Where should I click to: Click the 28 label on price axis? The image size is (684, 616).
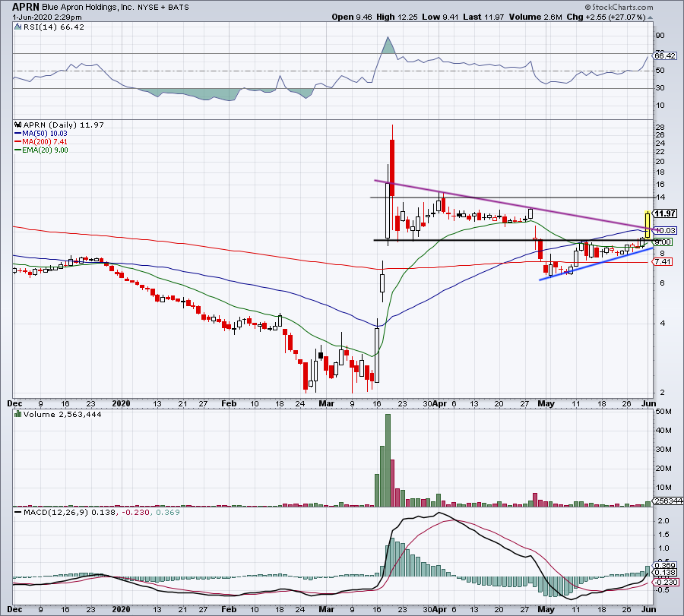pos(660,128)
